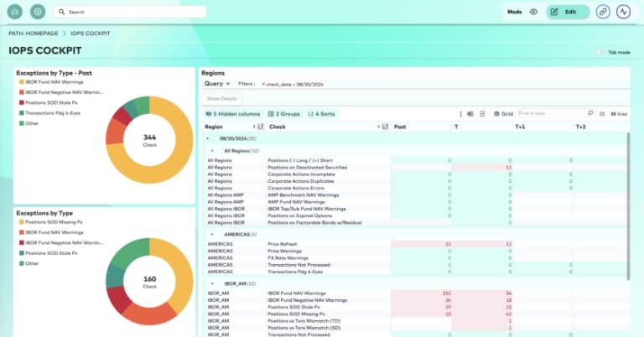Click the home icon in top bar
The width and height of the screenshot is (644, 337).
tap(14, 12)
